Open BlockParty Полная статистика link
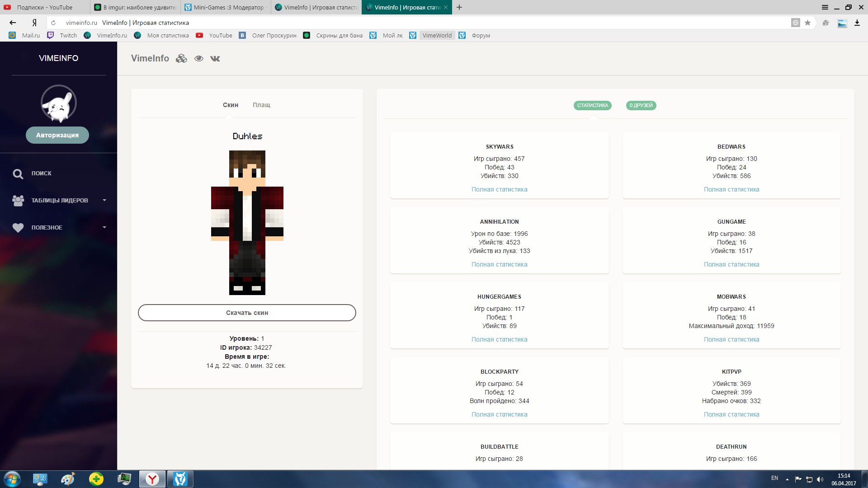The height and width of the screenshot is (488, 868). point(500,414)
